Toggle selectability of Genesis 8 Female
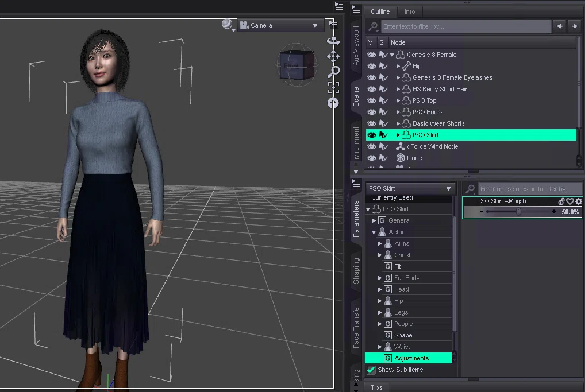 (383, 55)
